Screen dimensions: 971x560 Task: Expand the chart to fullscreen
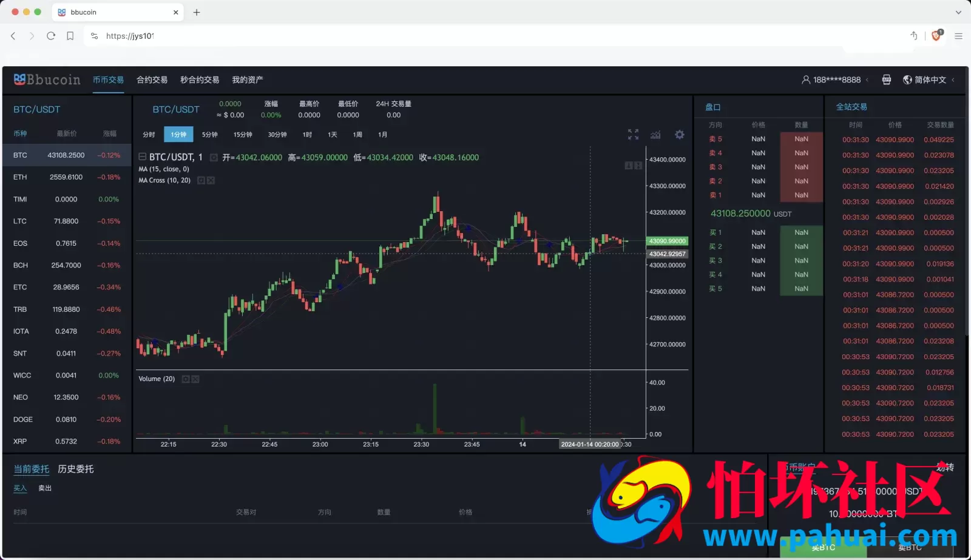633,135
